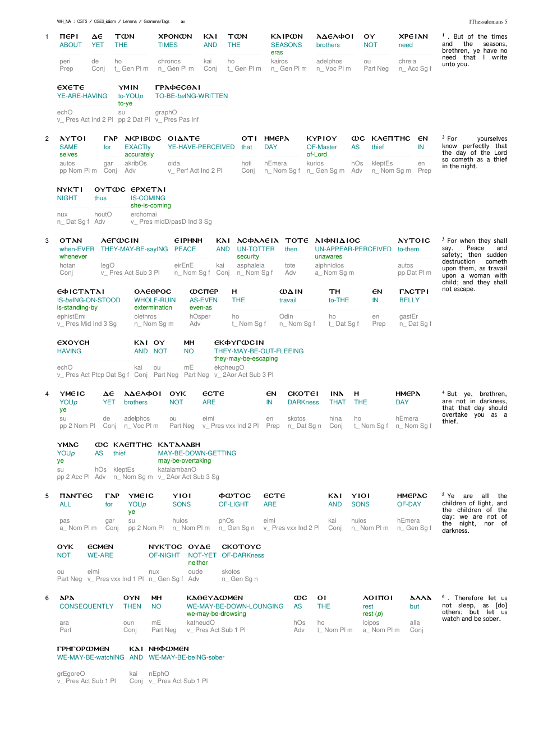Select the gloss UN-APPEAR-PERCEIVED

pos(353,249)
